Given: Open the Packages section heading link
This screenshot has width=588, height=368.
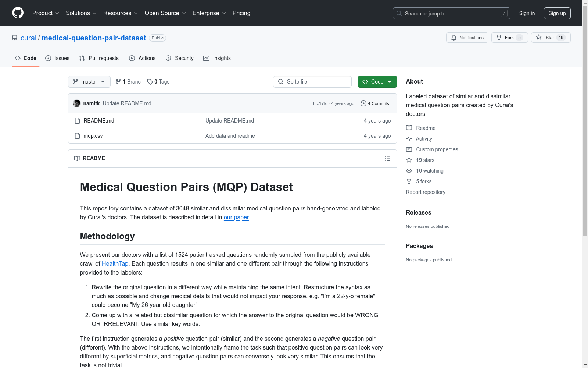Looking at the screenshot, I should 419,246.
